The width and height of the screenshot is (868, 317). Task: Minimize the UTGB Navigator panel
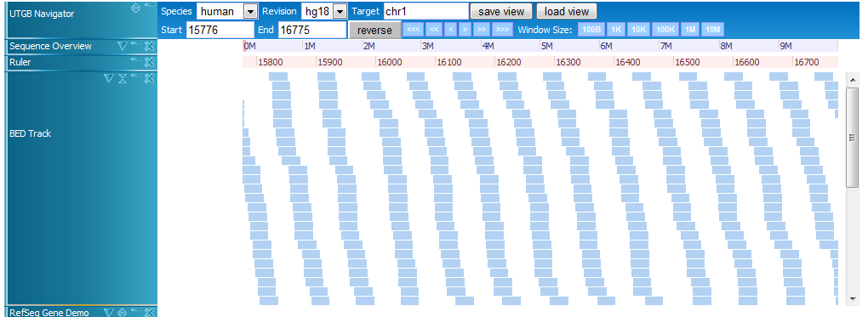pyautogui.click(x=149, y=4)
